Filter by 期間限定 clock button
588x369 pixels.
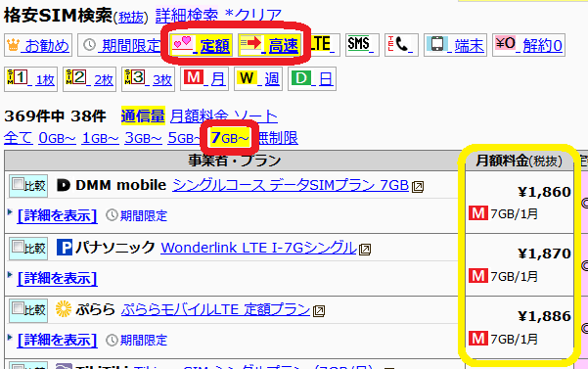coord(120,45)
